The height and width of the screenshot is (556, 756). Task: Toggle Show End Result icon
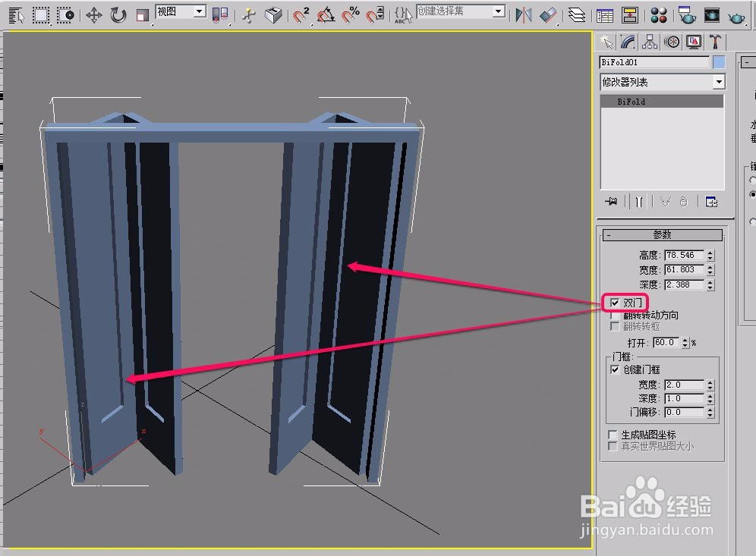pos(639,202)
